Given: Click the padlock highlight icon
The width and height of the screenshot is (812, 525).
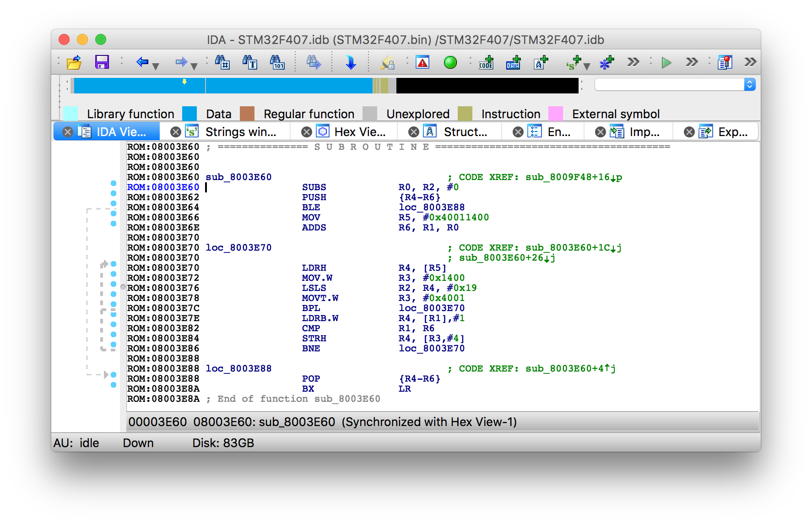Looking at the screenshot, I should click(387, 62).
